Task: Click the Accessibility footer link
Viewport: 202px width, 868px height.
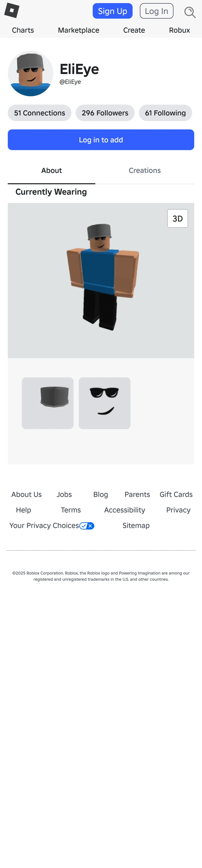Action: point(124,510)
